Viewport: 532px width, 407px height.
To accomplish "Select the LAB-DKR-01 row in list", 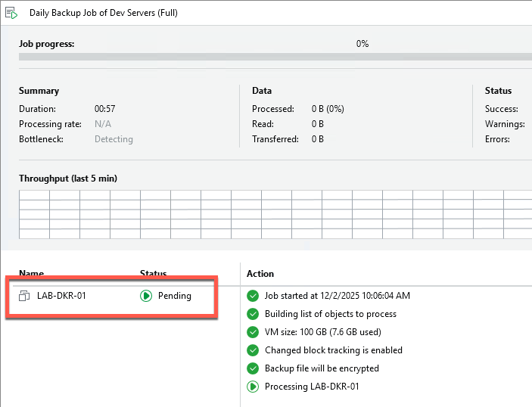I will [61, 296].
